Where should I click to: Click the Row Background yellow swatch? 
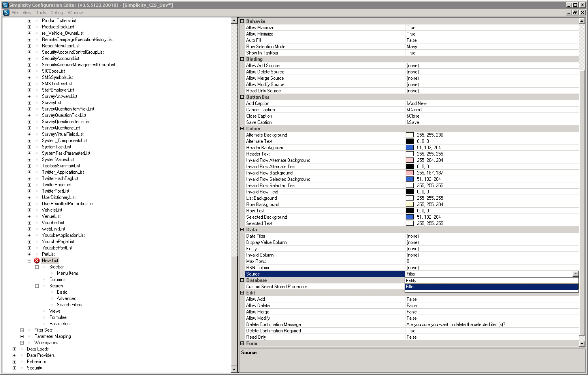click(x=410, y=204)
